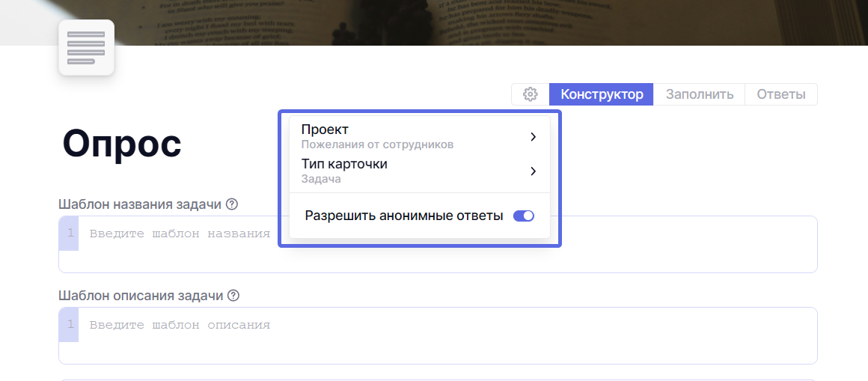
Task: Expand the Тип карточки submenu arrow
Action: coord(533,171)
